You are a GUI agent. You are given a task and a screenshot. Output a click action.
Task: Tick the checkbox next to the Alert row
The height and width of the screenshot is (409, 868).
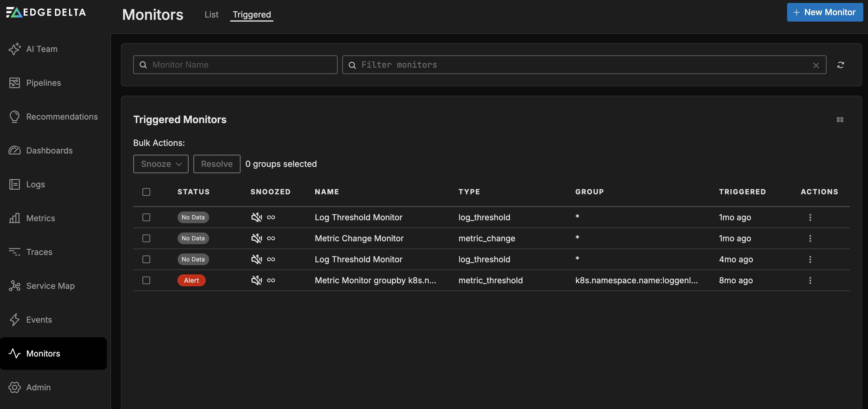146,280
